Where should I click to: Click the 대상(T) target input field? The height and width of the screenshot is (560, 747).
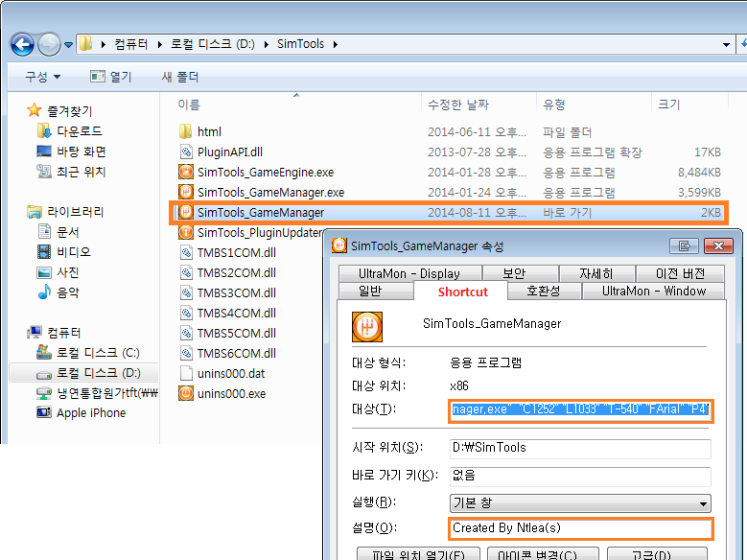coord(580,409)
